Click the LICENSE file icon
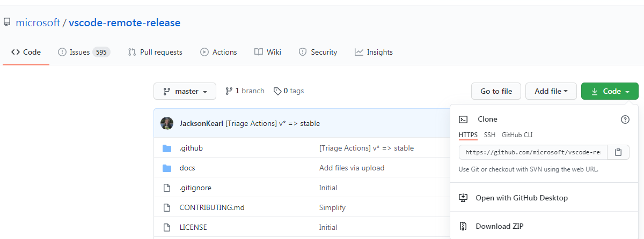 [x=166, y=227]
